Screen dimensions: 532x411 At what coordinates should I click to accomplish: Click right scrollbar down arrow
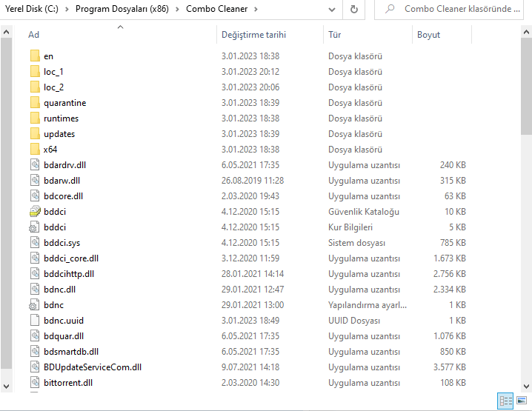coord(526,386)
